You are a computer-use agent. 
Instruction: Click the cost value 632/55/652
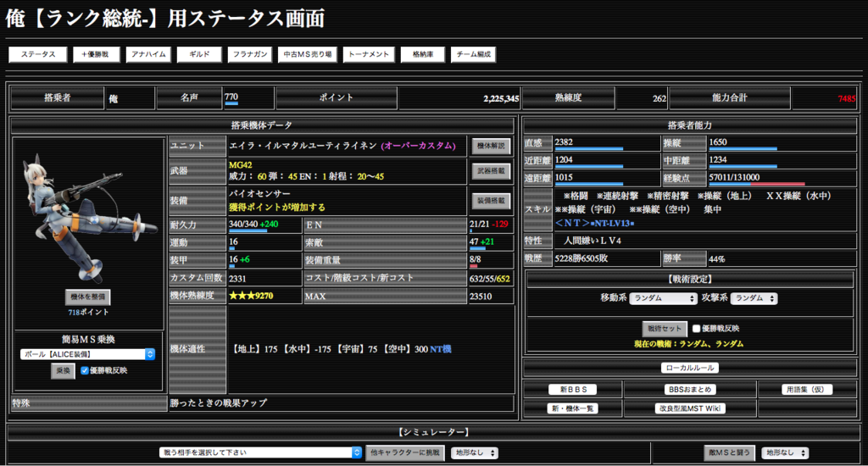(490, 279)
